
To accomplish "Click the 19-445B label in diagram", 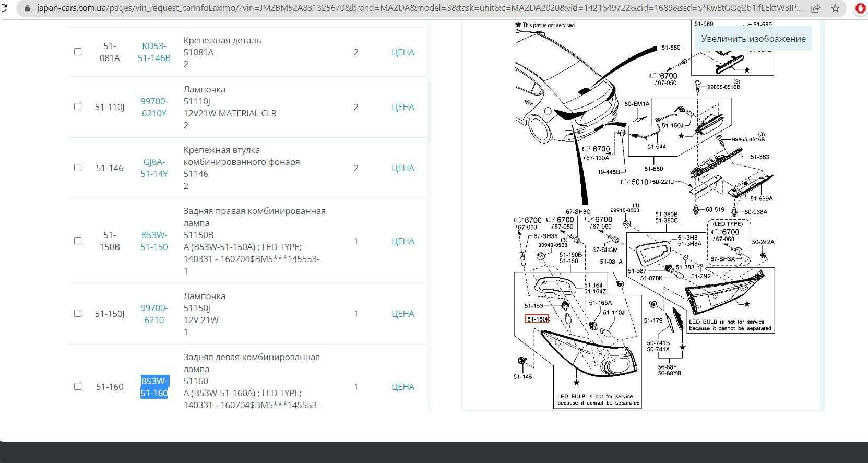I will coord(609,172).
